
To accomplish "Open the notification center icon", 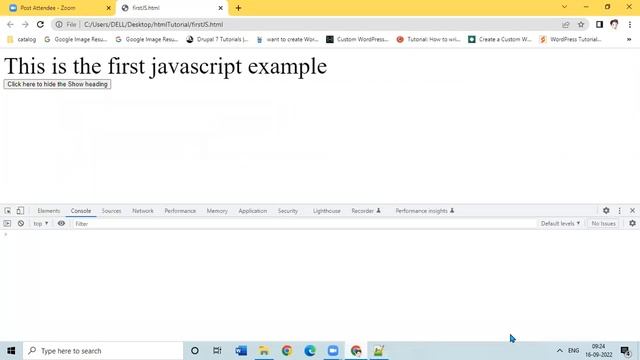I will click(x=625, y=351).
